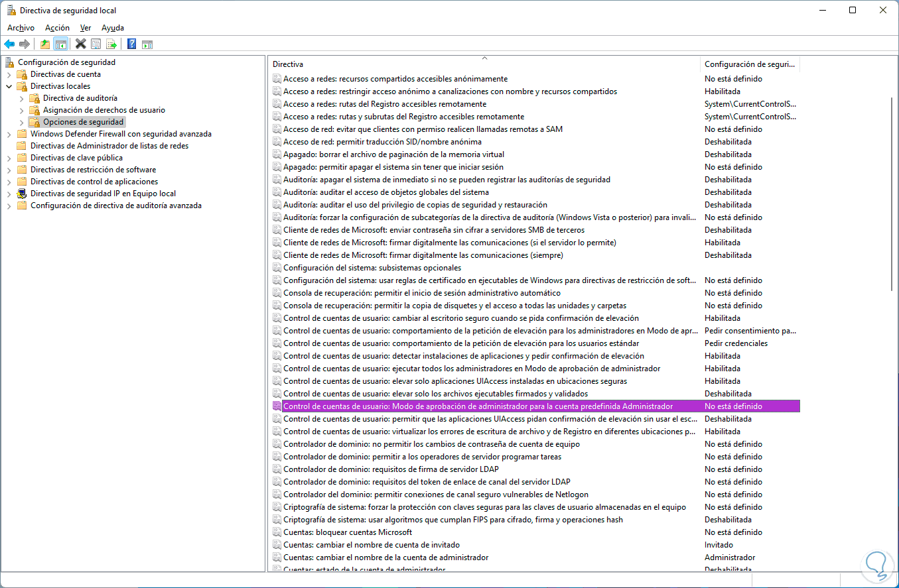
Task: Select Directivas de control de aplicaciones label
Action: point(94,182)
